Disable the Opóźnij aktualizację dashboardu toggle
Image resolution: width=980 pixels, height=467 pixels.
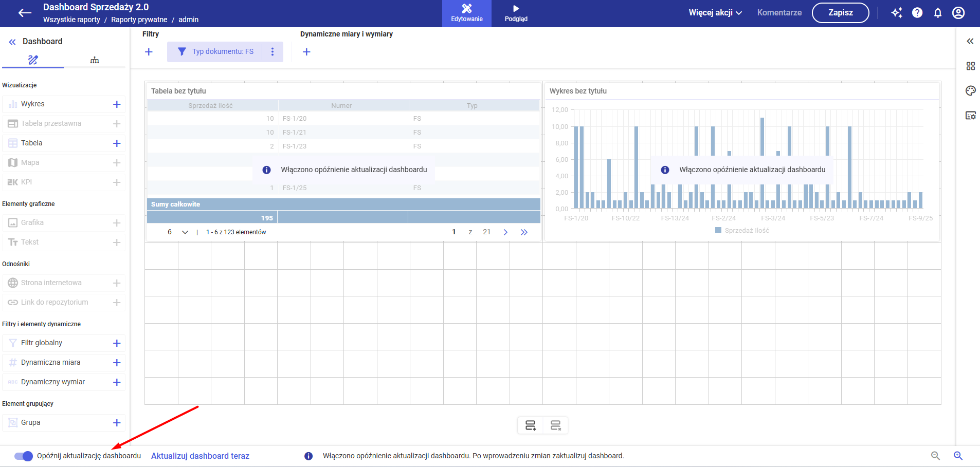(x=24, y=456)
